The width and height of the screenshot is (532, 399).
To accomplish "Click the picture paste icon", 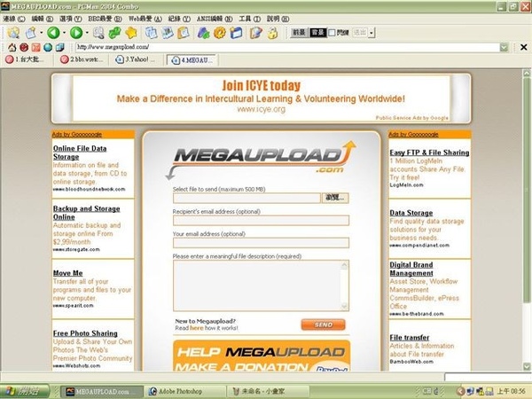I will coord(168,33).
